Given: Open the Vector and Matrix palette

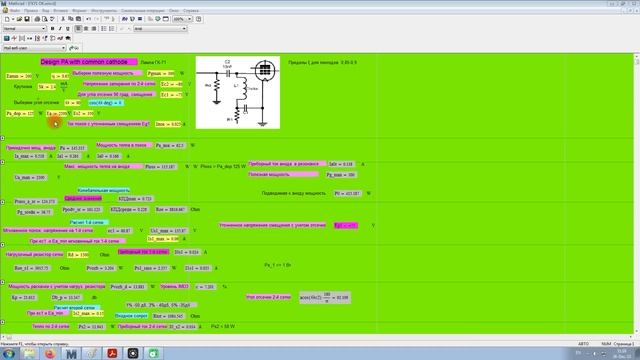Looking at the screenshot, I should tap(22, 38).
